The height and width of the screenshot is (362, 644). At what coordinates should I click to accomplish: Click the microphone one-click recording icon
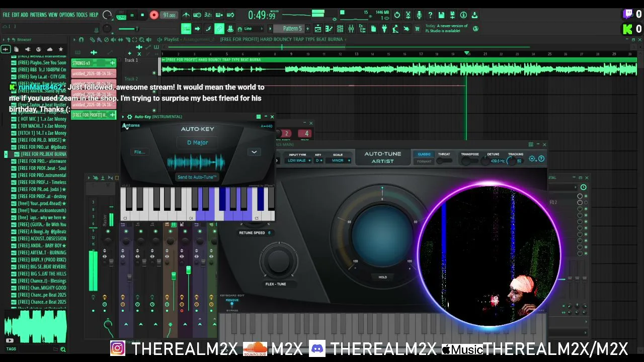[x=419, y=15]
